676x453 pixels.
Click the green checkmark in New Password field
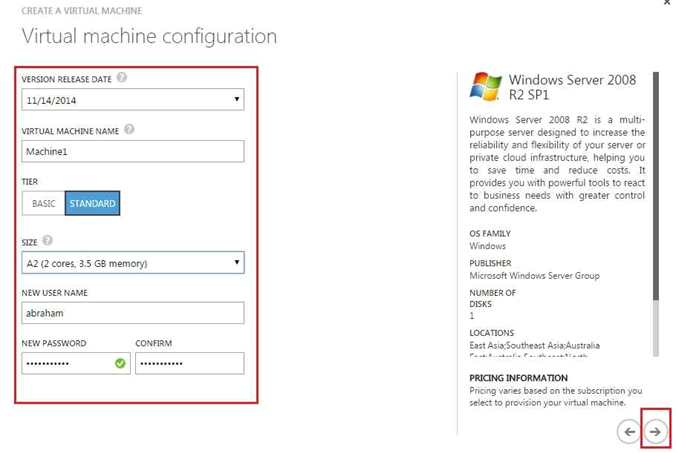click(x=120, y=363)
